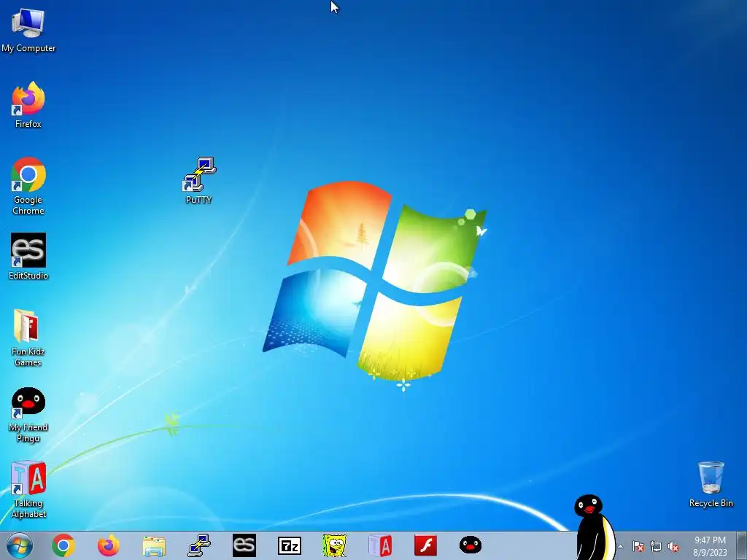The height and width of the screenshot is (560, 747).
Task: Open Flash Player from the taskbar
Action: 425,545
